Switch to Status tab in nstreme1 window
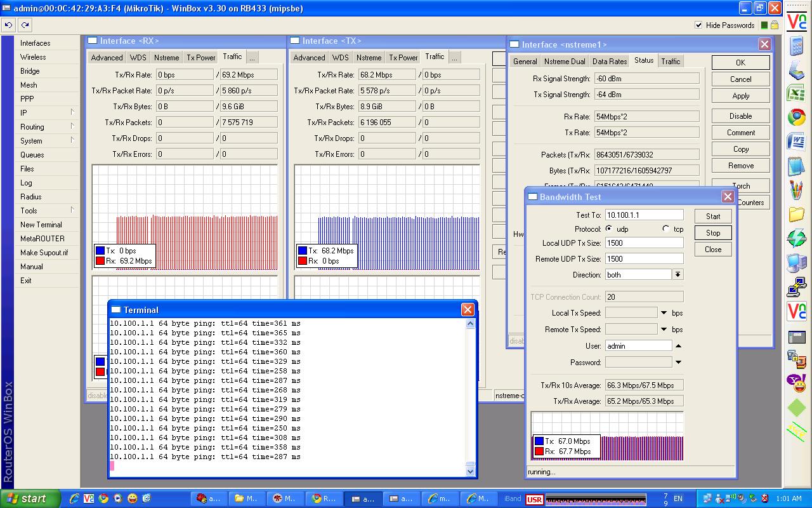This screenshot has height=508, width=812. coord(644,60)
